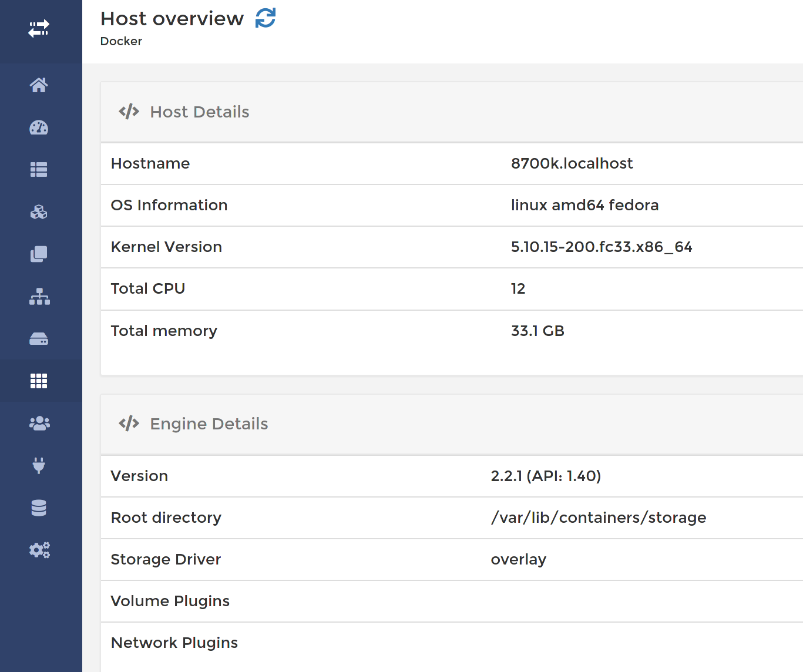Select the highlighted grid icon in the sidebar
This screenshot has width=803, height=672.
click(39, 381)
